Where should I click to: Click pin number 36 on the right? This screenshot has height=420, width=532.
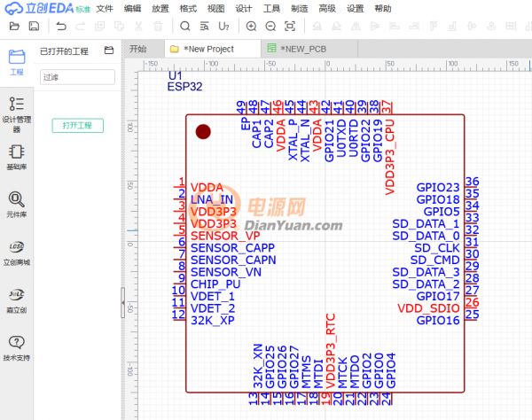pyautogui.click(x=472, y=182)
